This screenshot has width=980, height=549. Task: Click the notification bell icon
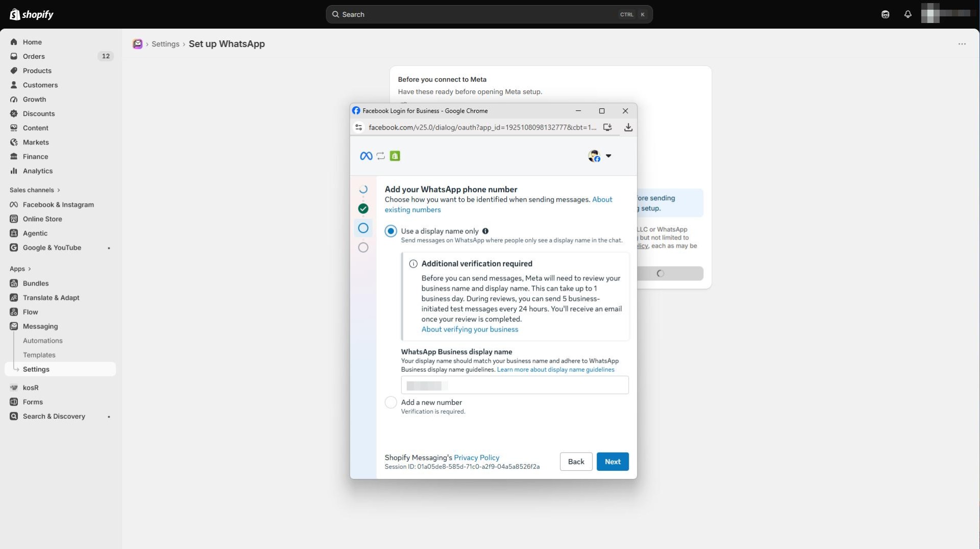[908, 14]
